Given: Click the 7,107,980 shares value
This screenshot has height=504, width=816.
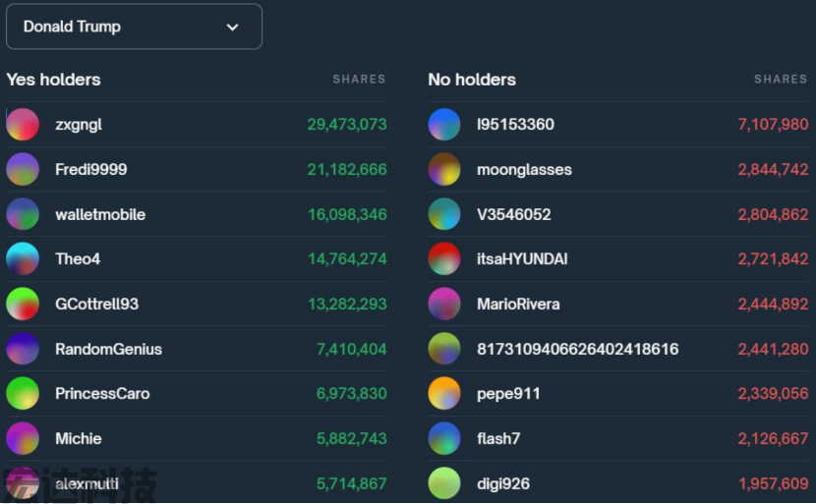Looking at the screenshot, I should pyautogui.click(x=773, y=125).
